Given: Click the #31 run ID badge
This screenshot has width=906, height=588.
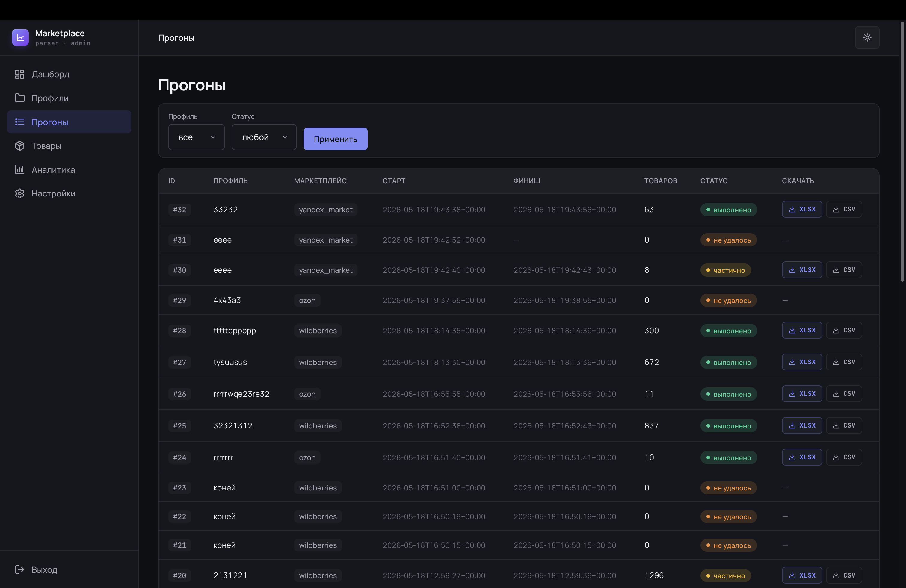Looking at the screenshot, I should pyautogui.click(x=179, y=240).
